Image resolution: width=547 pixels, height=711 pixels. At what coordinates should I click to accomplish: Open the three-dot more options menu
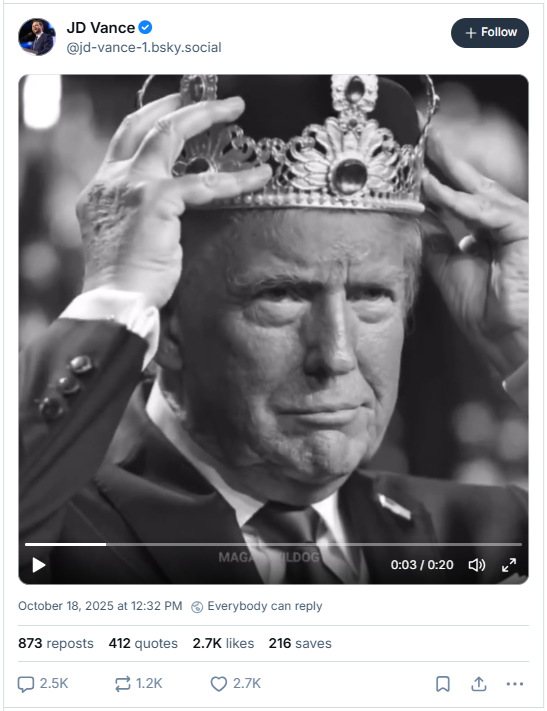pyautogui.click(x=515, y=684)
